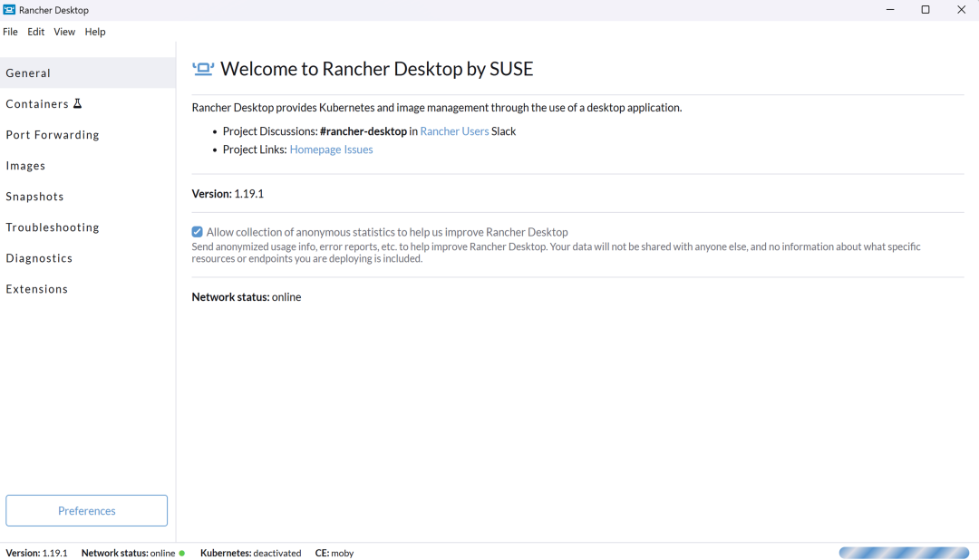979x560 pixels.
Task: Open the Help menu
Action: (95, 32)
